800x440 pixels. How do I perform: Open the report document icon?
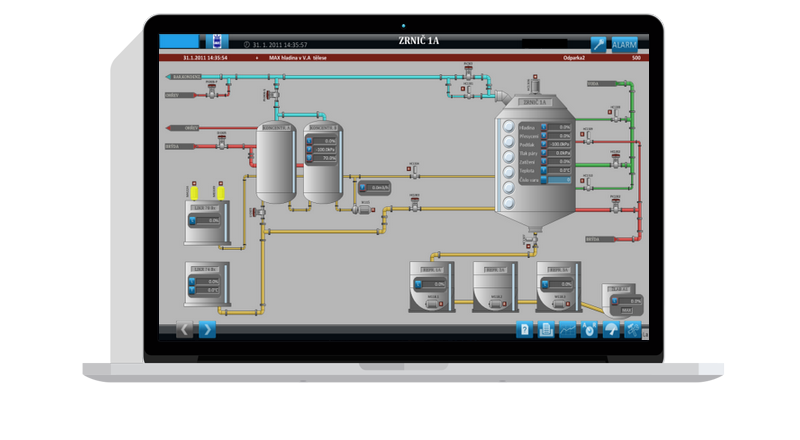pos(546,329)
